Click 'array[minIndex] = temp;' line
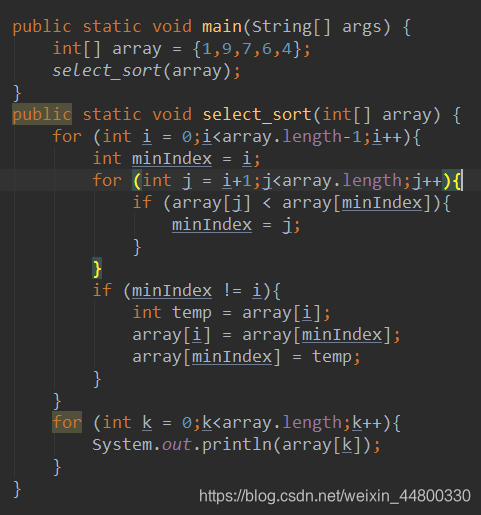The height and width of the screenshot is (515, 481). tap(246, 357)
